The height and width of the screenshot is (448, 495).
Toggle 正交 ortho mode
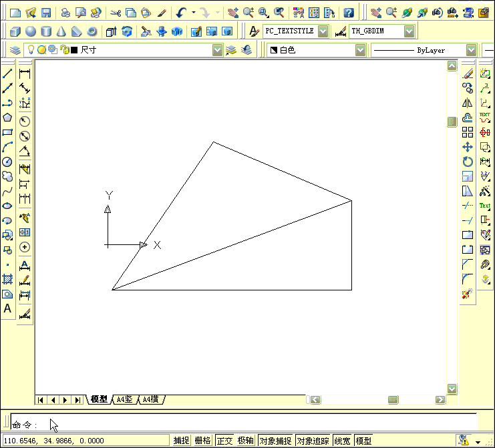pyautogui.click(x=224, y=441)
